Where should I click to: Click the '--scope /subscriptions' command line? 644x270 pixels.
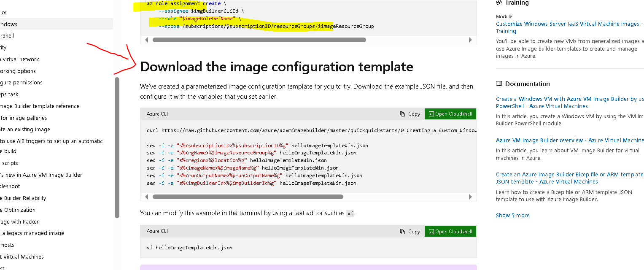pos(266,26)
